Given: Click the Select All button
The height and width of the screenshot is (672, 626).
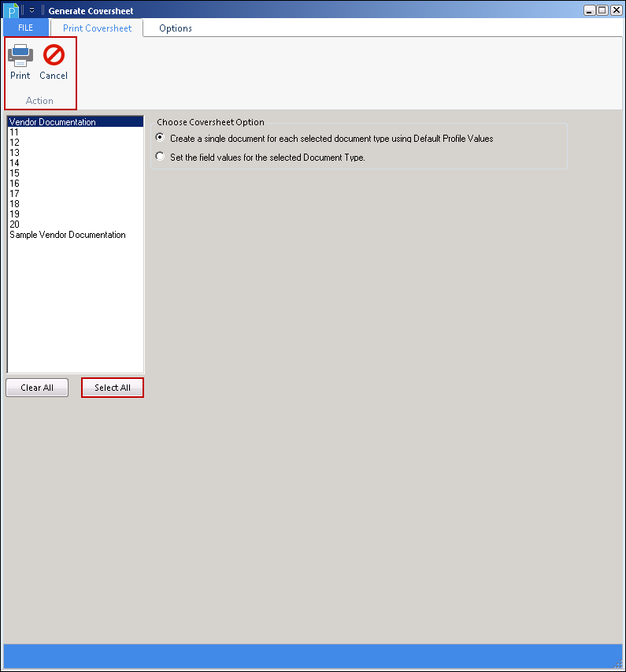Looking at the screenshot, I should 113,388.
